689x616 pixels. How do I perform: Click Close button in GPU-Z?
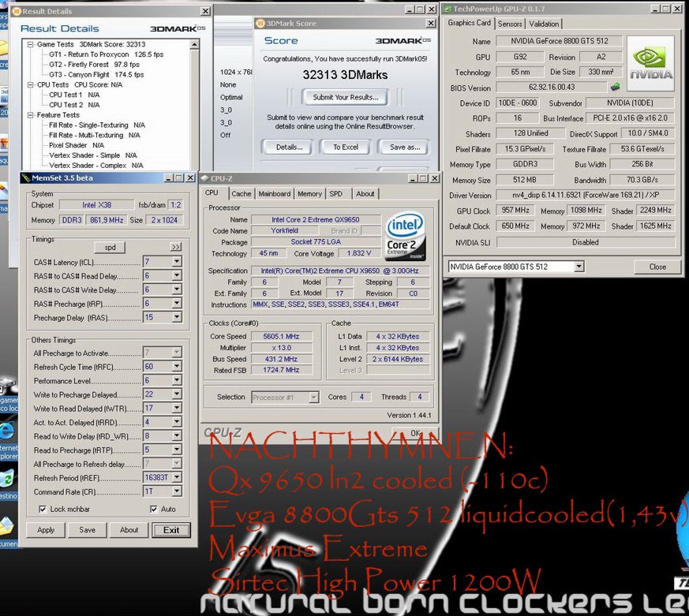(657, 267)
